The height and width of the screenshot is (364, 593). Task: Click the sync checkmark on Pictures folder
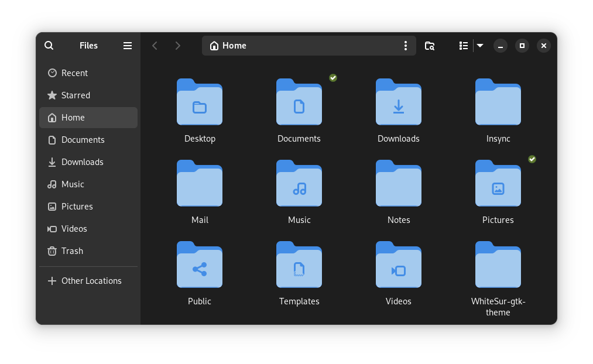pyautogui.click(x=532, y=159)
